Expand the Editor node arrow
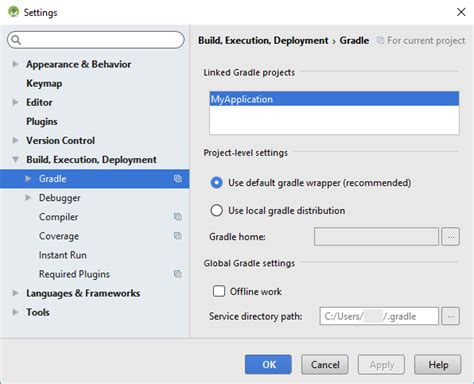 click(15, 102)
